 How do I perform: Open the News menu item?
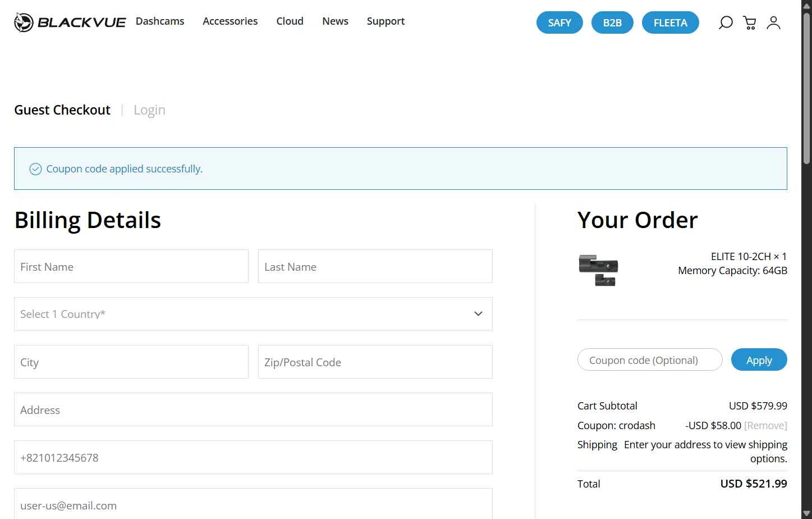(x=335, y=21)
